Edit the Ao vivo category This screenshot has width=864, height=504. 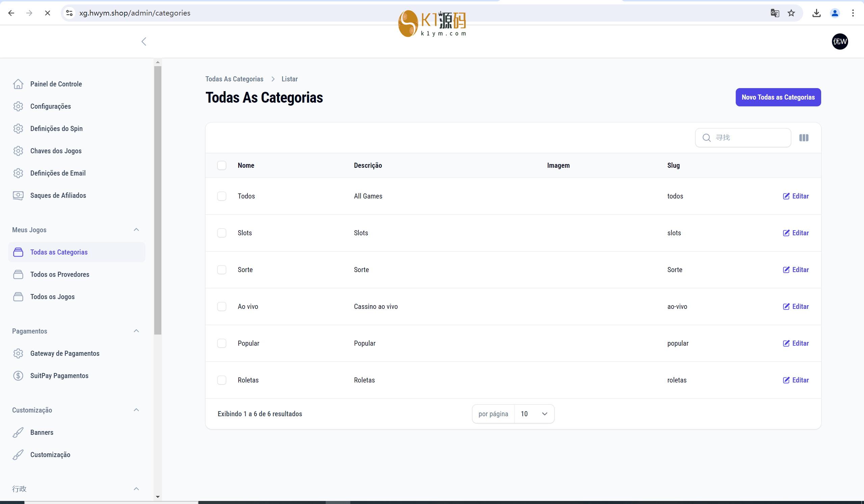point(796,307)
